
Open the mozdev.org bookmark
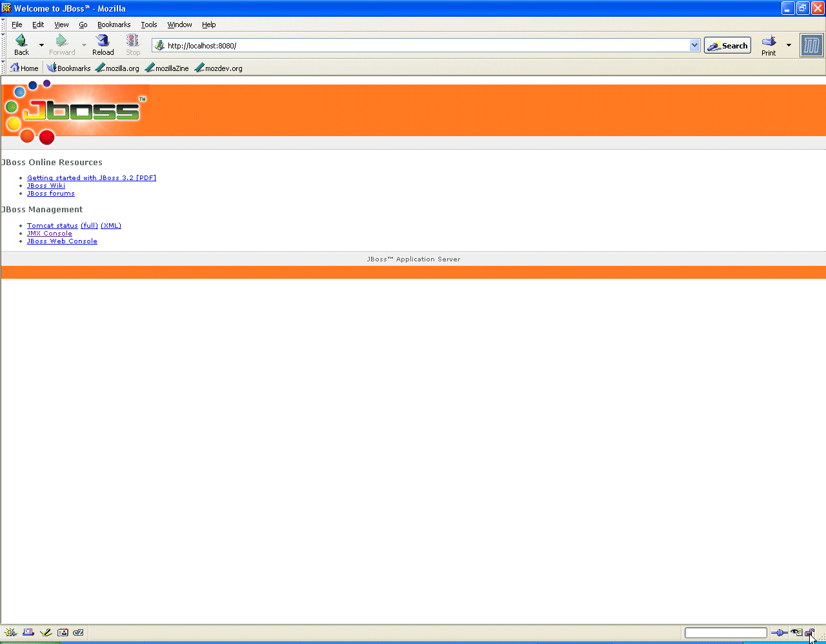coord(219,68)
